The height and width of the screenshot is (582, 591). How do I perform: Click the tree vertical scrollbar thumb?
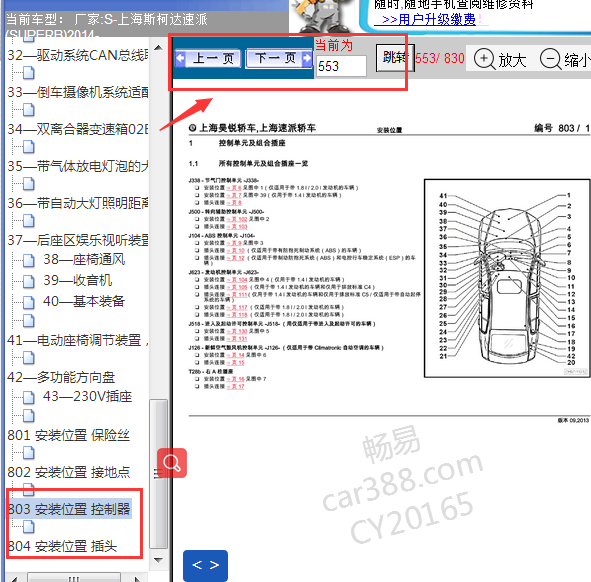(x=159, y=474)
